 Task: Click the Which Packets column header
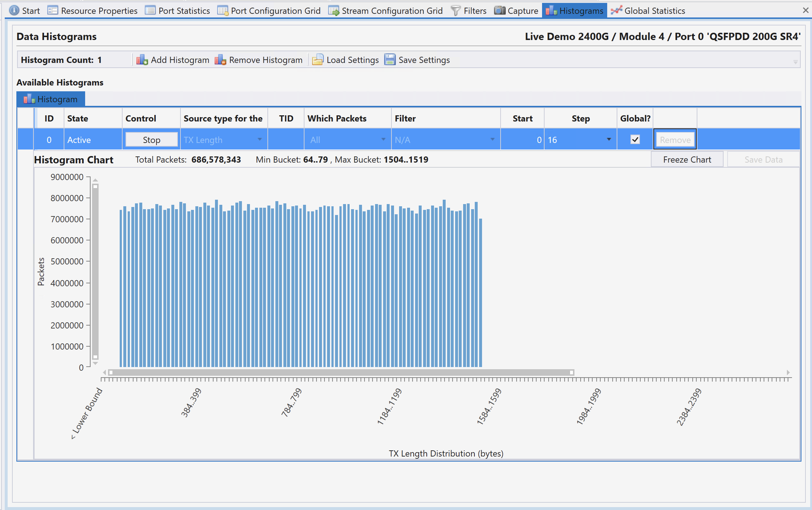[347, 119]
